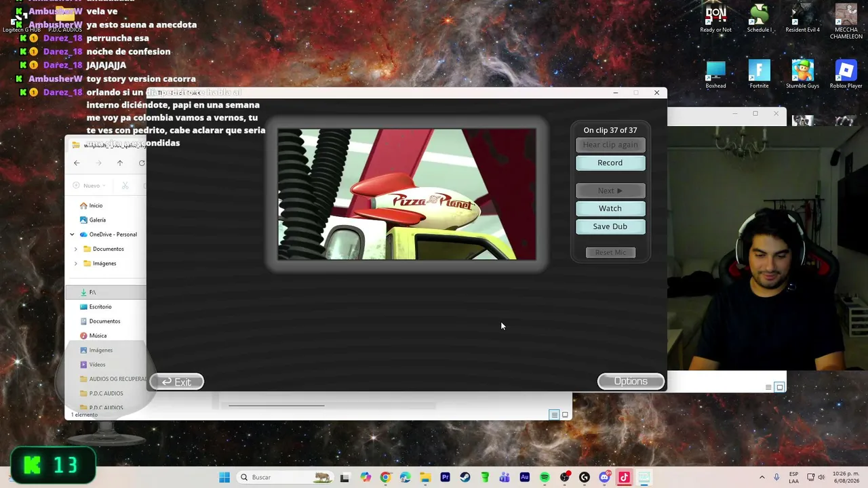868x488 pixels.
Task: Click the Reset Mic button
Action: coord(610,252)
